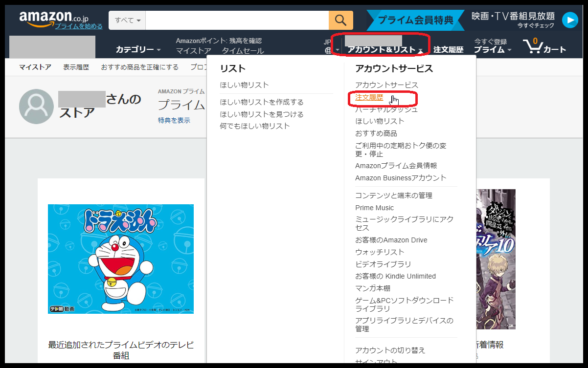
Task: Open コンテンツと端末の管理
Action: pyautogui.click(x=394, y=195)
